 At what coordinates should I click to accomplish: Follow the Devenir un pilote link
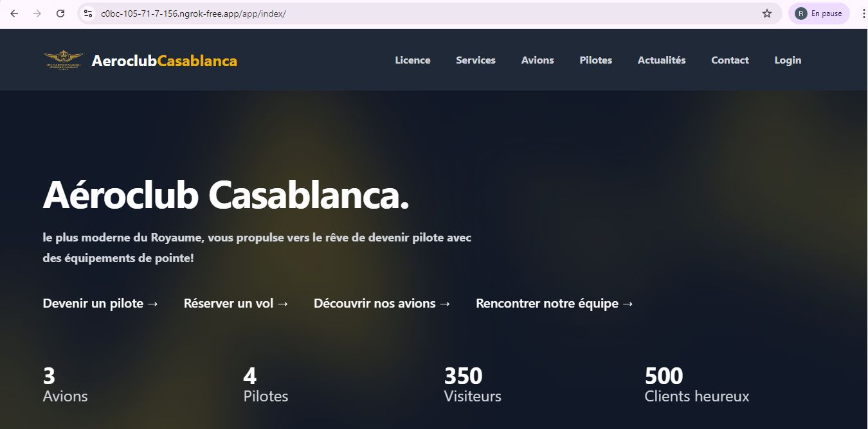click(x=100, y=303)
